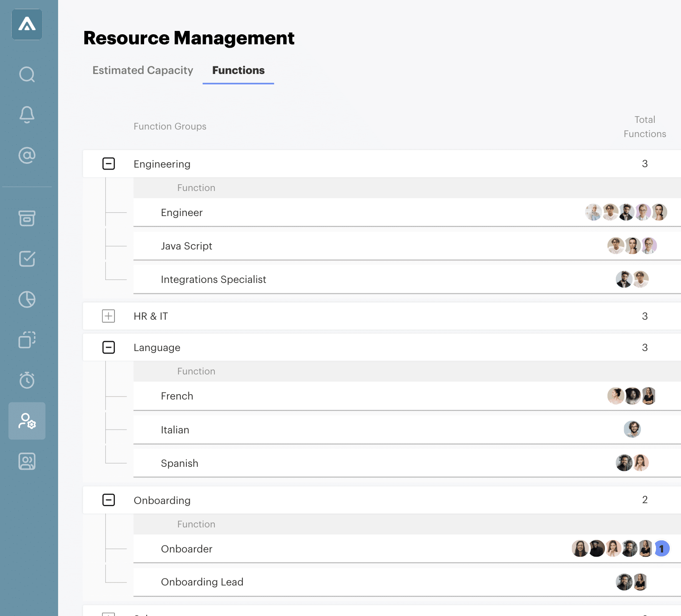The height and width of the screenshot is (616, 681).
Task: Switch to the Estimated Capacity tab
Action: (x=143, y=70)
